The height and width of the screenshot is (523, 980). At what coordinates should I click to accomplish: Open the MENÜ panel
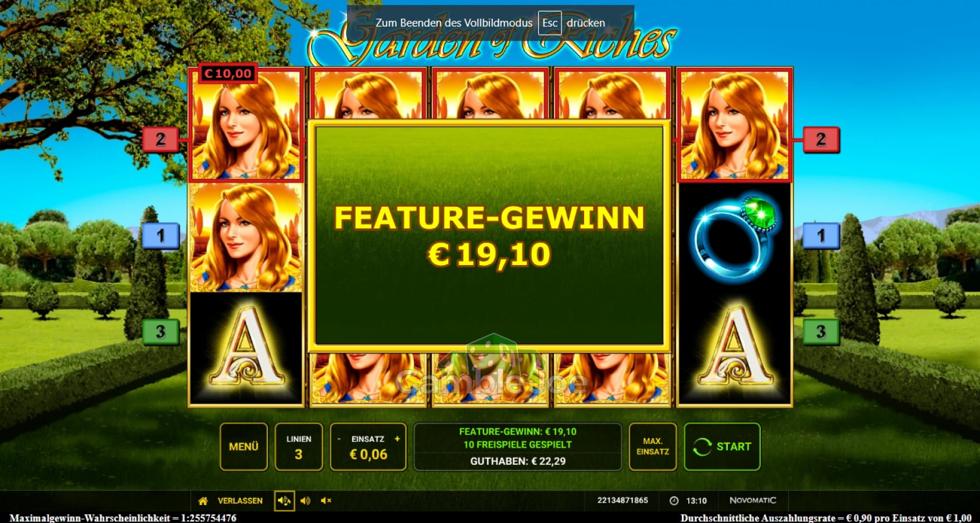click(x=244, y=446)
